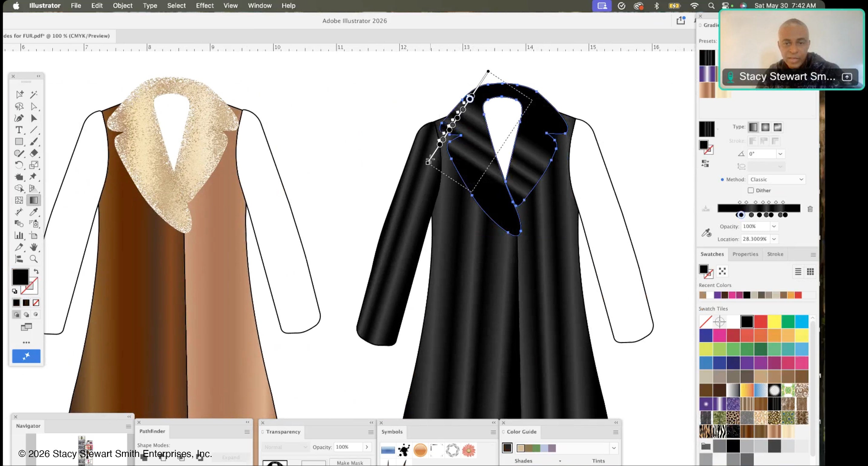Image resolution: width=868 pixels, height=466 pixels.
Task: Open the Color Guide harmony dropdown
Action: 613,448
